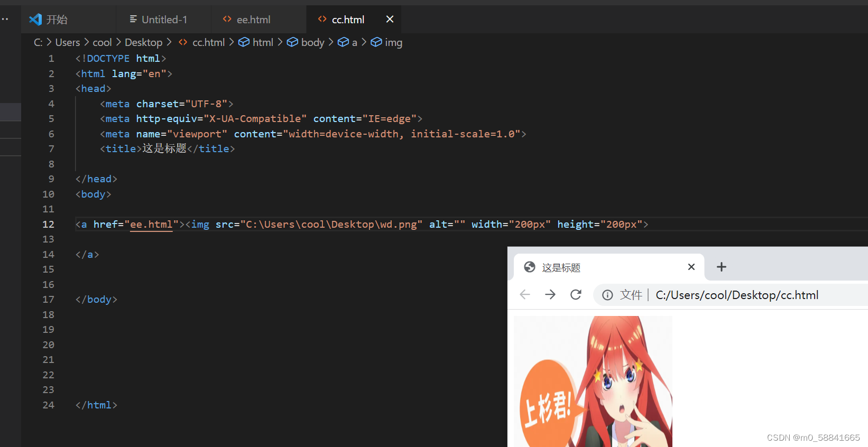Viewport: 868px width, 447px height.
Task: Click the cube icon beside html breadcrumb
Action: click(x=244, y=42)
